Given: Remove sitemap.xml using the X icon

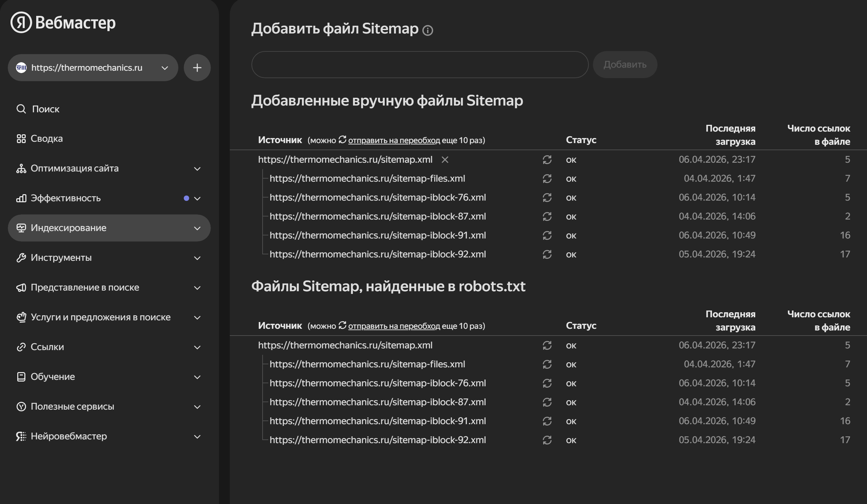Looking at the screenshot, I should (445, 160).
